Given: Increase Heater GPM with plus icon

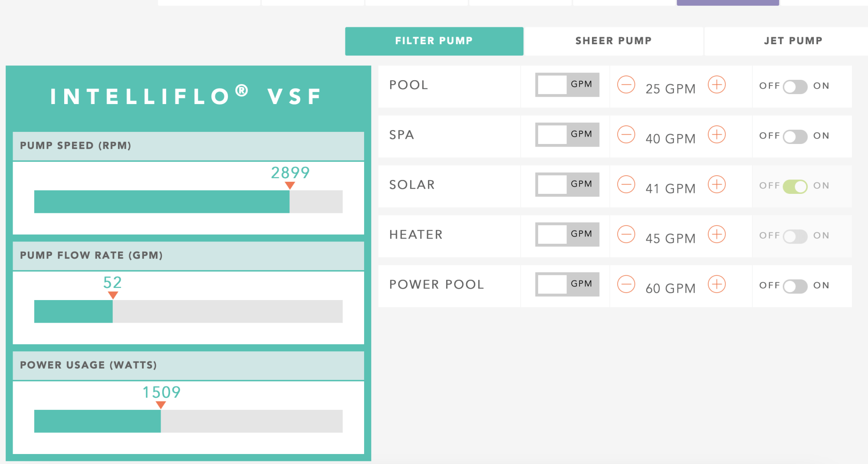Looking at the screenshot, I should click(x=717, y=234).
